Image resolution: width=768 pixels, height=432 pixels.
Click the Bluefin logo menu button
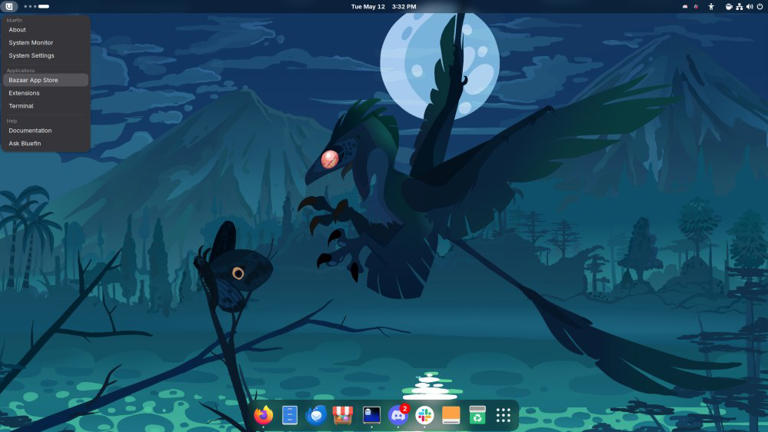9,6
